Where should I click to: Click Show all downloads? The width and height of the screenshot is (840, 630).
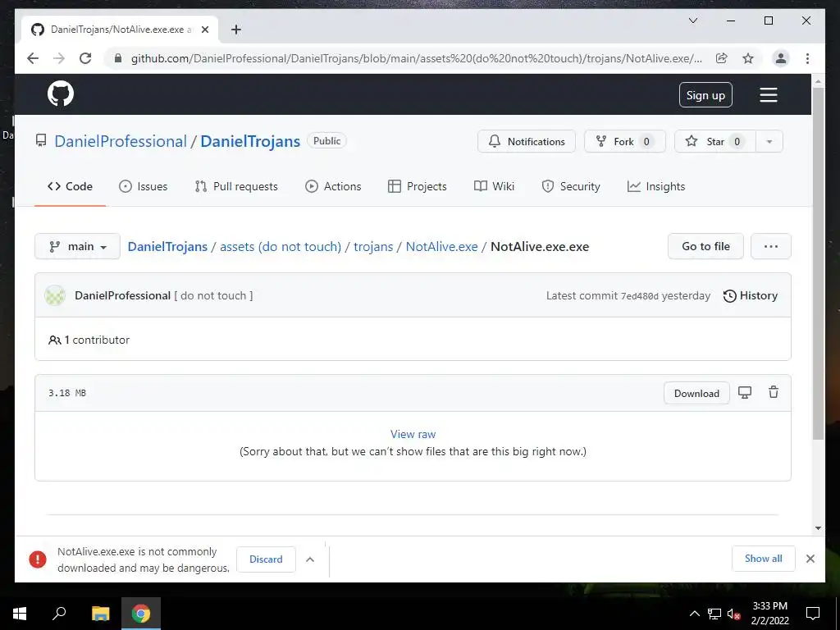point(764,559)
